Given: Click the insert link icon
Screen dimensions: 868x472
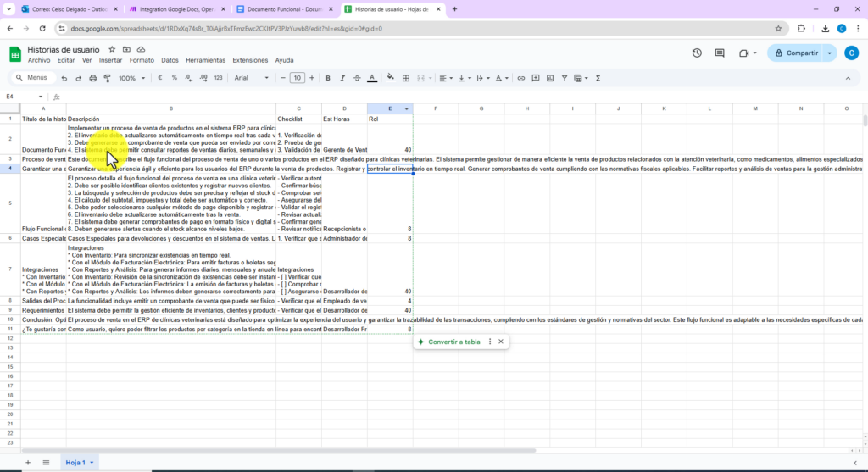Looking at the screenshot, I should point(521,78).
